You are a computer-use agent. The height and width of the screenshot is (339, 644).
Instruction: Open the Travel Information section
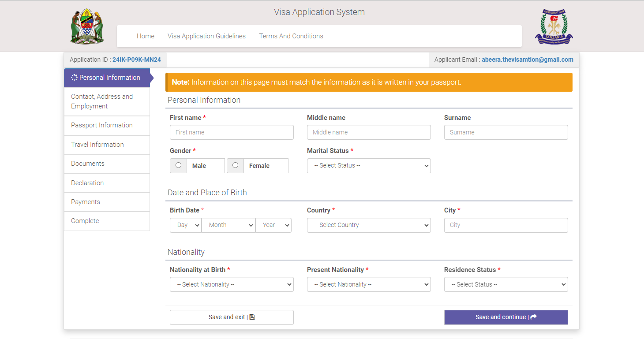(x=107, y=145)
